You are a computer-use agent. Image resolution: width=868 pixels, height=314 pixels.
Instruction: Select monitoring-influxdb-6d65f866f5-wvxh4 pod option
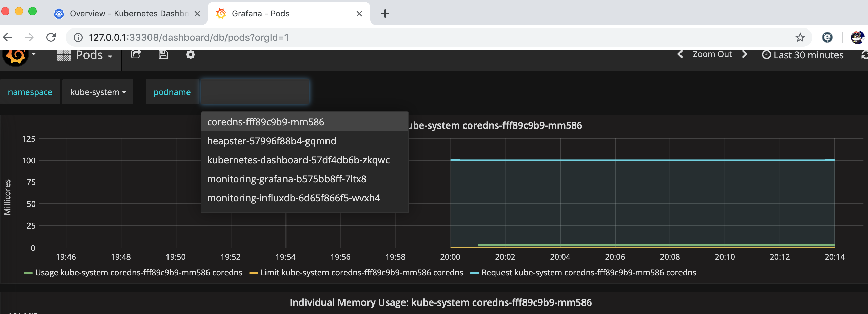304,198
